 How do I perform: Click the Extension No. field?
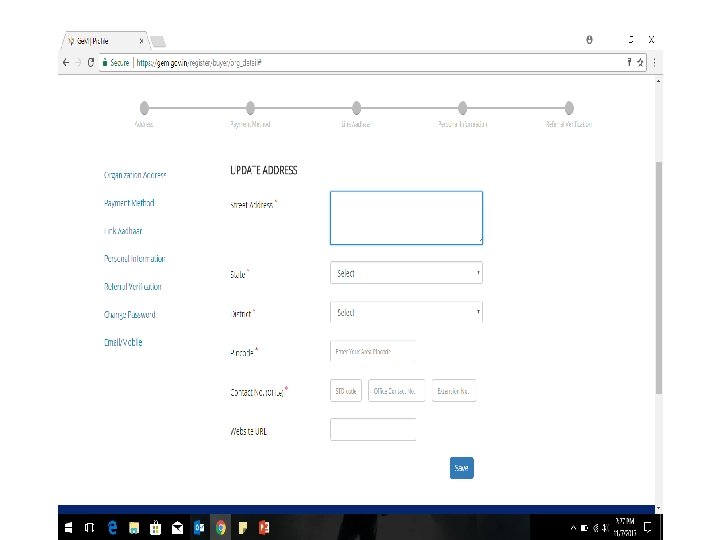pos(454,391)
